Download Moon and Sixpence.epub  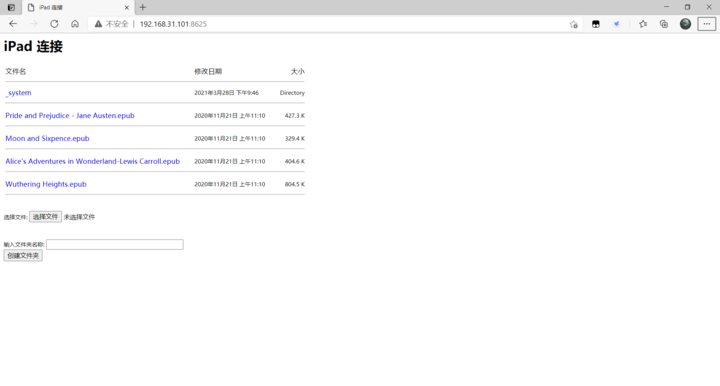[x=47, y=139]
